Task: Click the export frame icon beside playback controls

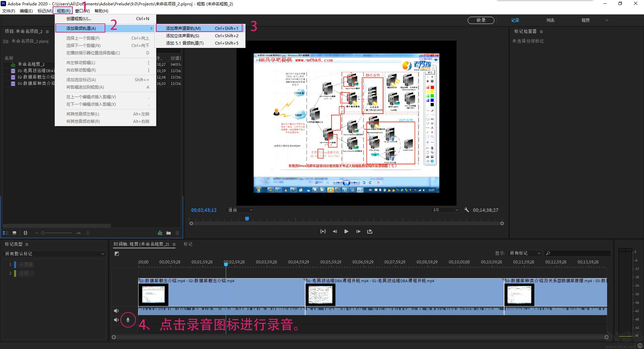Action: tap(369, 231)
